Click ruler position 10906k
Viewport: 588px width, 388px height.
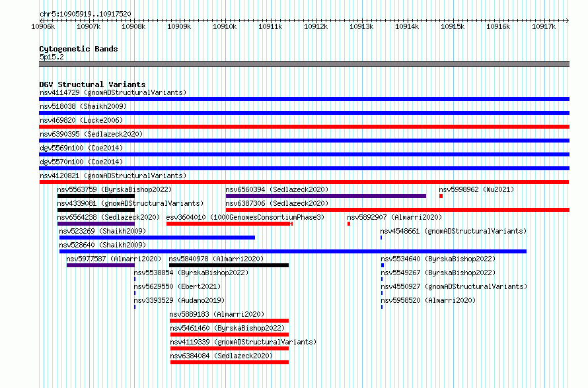click(43, 26)
